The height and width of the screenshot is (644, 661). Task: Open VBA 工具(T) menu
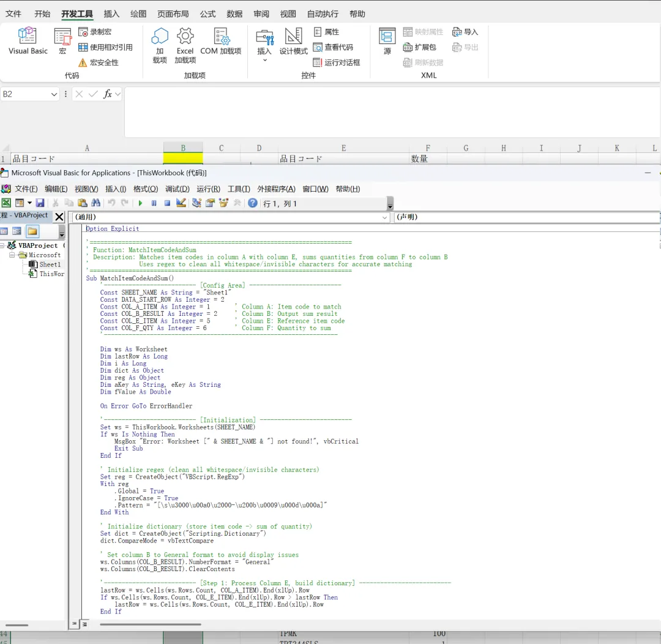pos(239,189)
